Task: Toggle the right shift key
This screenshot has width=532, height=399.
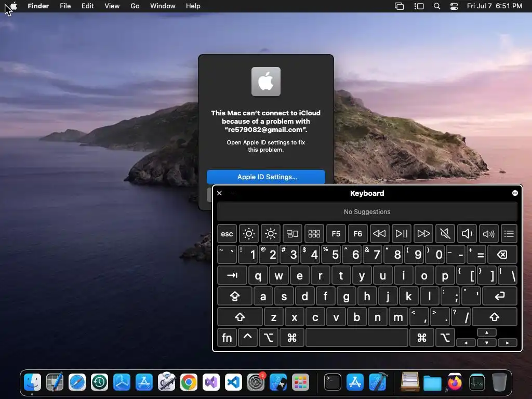Action: pos(495,317)
